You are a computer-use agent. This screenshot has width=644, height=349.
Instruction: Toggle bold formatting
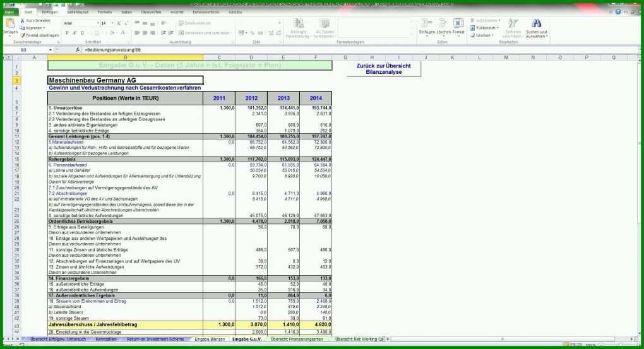pos(67,33)
